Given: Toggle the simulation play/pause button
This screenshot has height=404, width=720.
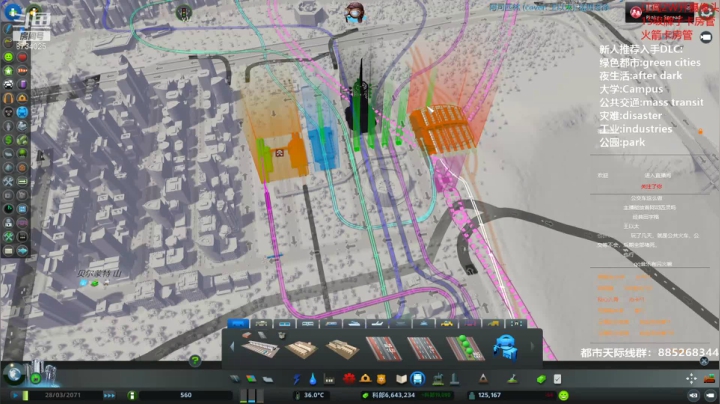Looking at the screenshot, I should [x=15, y=395].
